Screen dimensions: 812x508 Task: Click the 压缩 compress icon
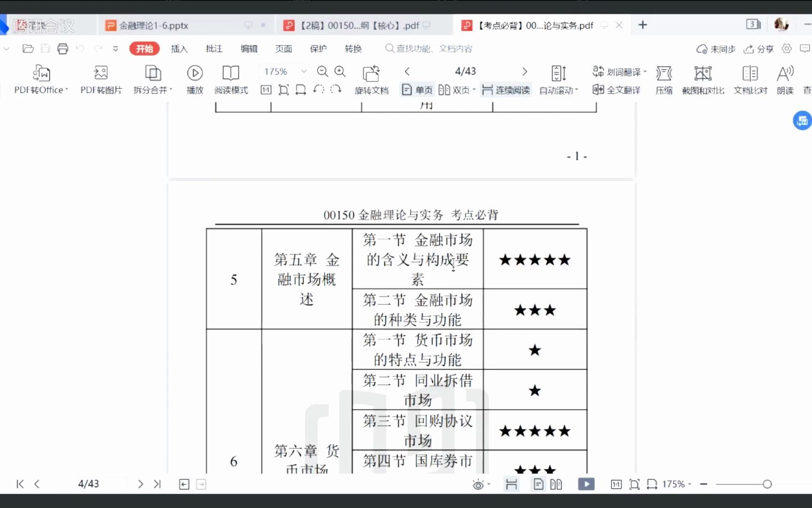(x=664, y=73)
